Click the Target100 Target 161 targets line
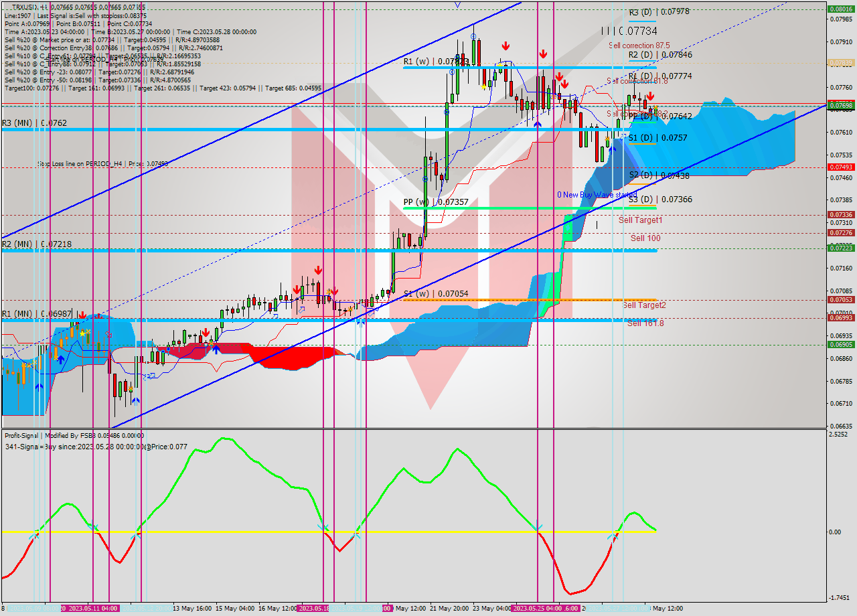 click(x=163, y=88)
